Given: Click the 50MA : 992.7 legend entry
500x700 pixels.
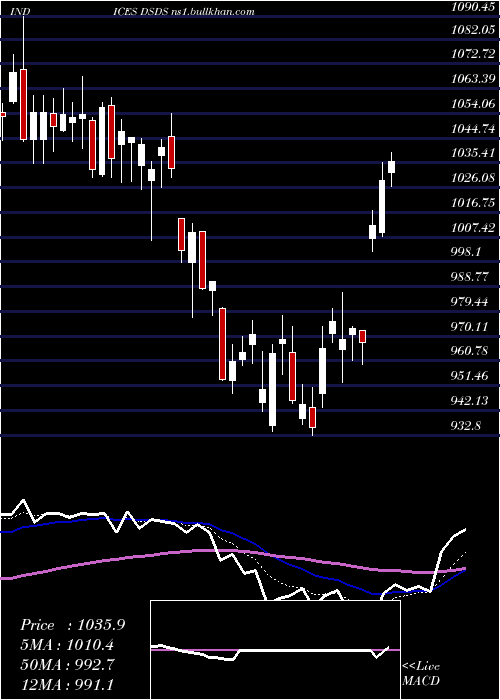Looking at the screenshot, I should click(x=67, y=664).
